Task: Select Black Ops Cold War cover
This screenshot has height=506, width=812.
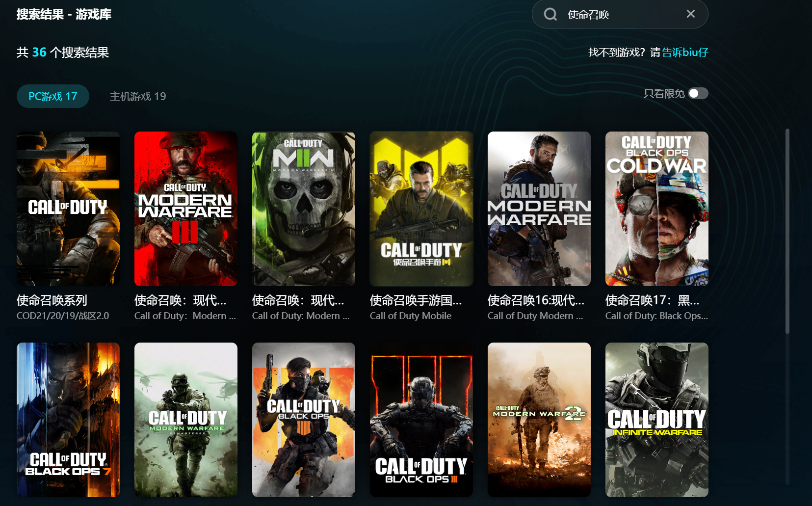Action: pyautogui.click(x=657, y=209)
